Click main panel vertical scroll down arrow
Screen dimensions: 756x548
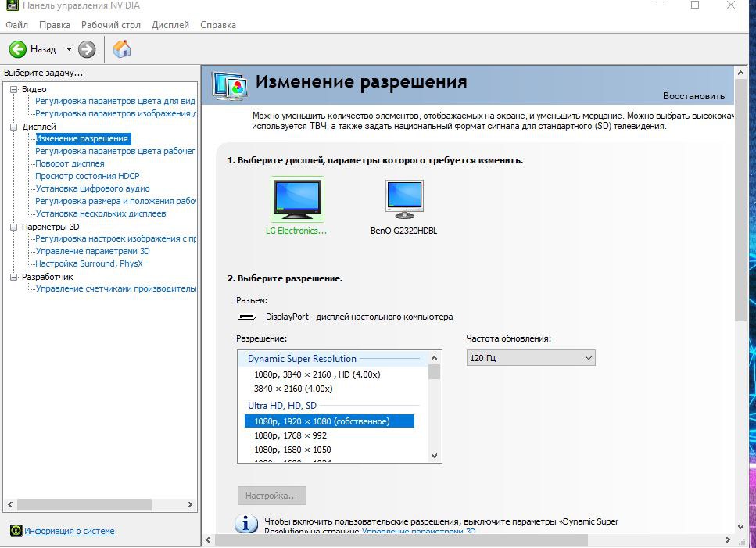coord(740,527)
